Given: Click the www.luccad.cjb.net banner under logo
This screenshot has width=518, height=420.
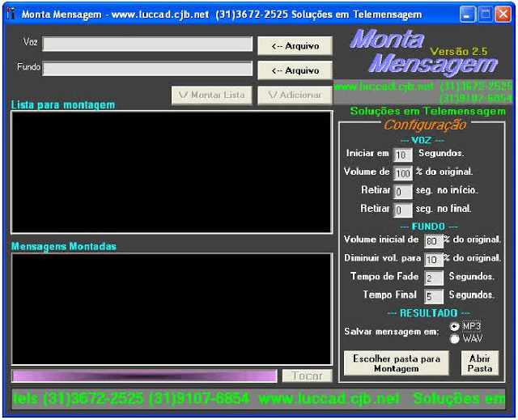Looking at the screenshot, I should click(x=422, y=91).
